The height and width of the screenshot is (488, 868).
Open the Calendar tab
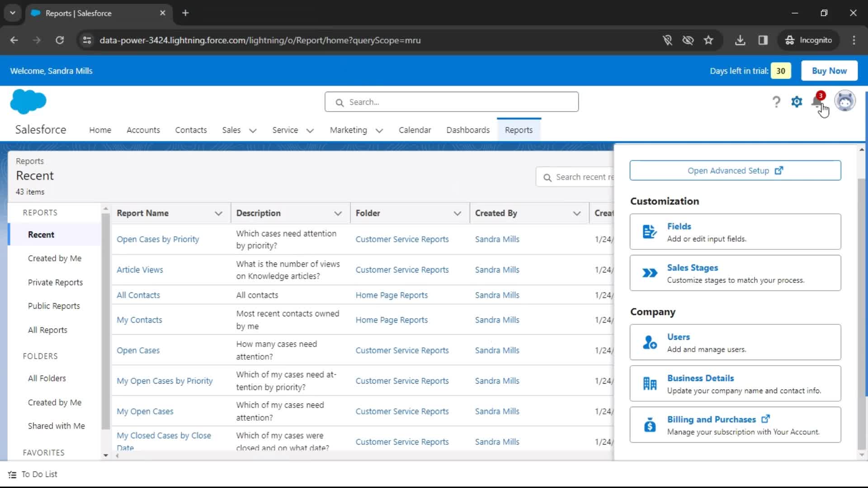point(415,130)
